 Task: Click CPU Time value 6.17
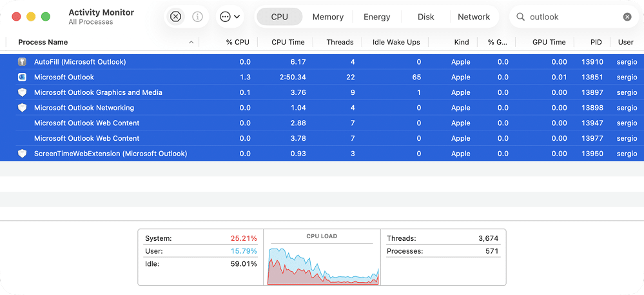click(x=298, y=62)
